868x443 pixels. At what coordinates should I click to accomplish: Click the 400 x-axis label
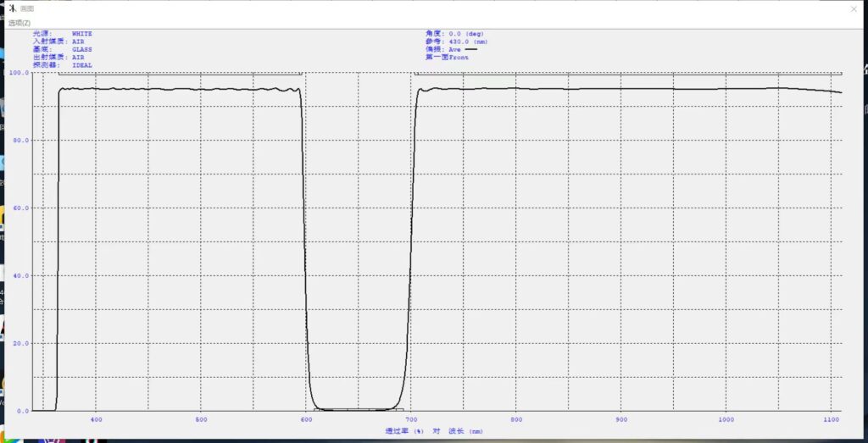[97, 418]
